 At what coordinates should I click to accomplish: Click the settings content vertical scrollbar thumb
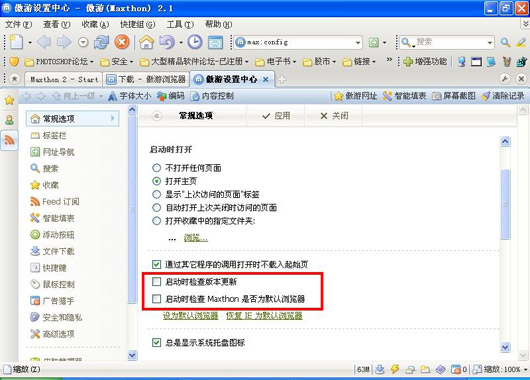point(505,204)
